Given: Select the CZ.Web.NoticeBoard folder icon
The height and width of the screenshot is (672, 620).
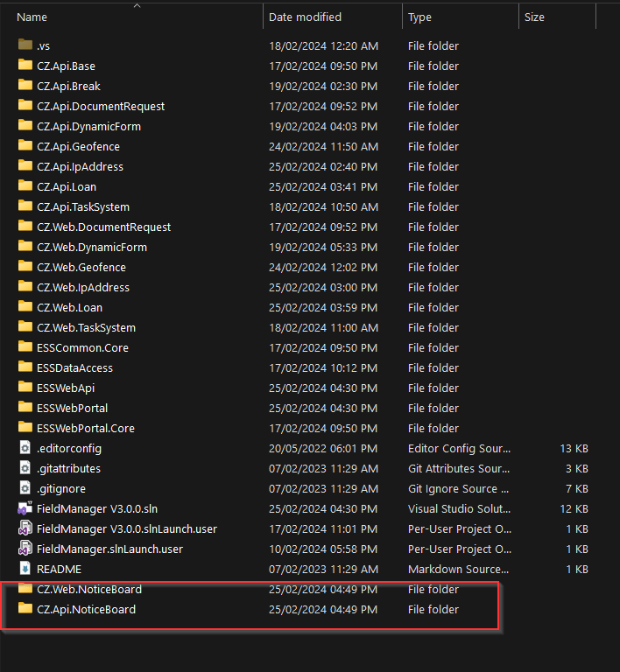Looking at the screenshot, I should pos(25,588).
